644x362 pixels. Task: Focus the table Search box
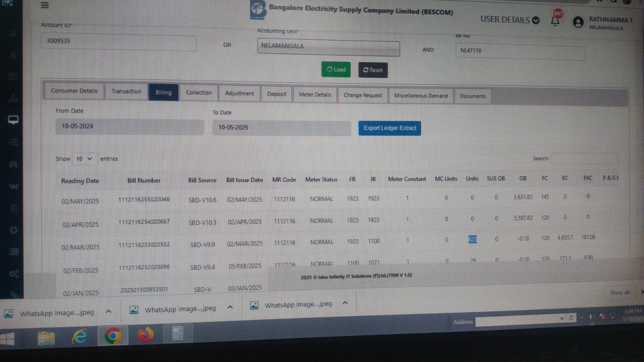pyautogui.click(x=585, y=159)
